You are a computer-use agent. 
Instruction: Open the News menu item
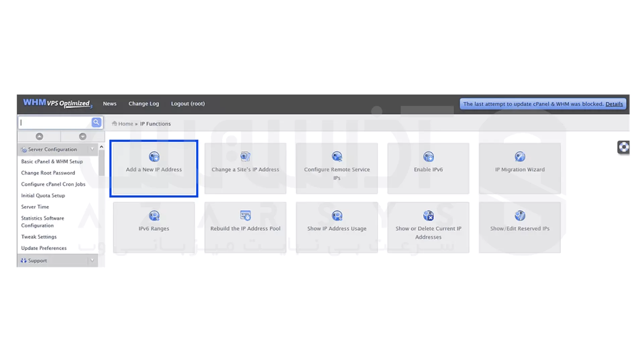(x=110, y=104)
